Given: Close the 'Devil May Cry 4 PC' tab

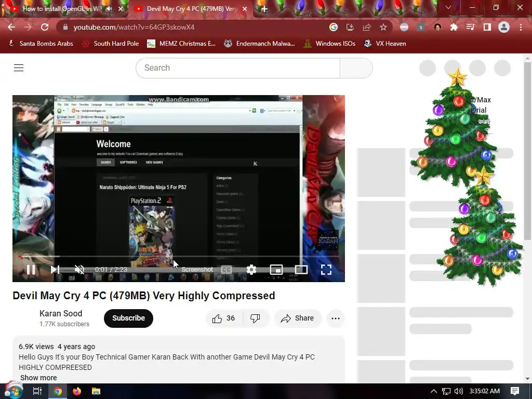Looking at the screenshot, I should 245,9.
